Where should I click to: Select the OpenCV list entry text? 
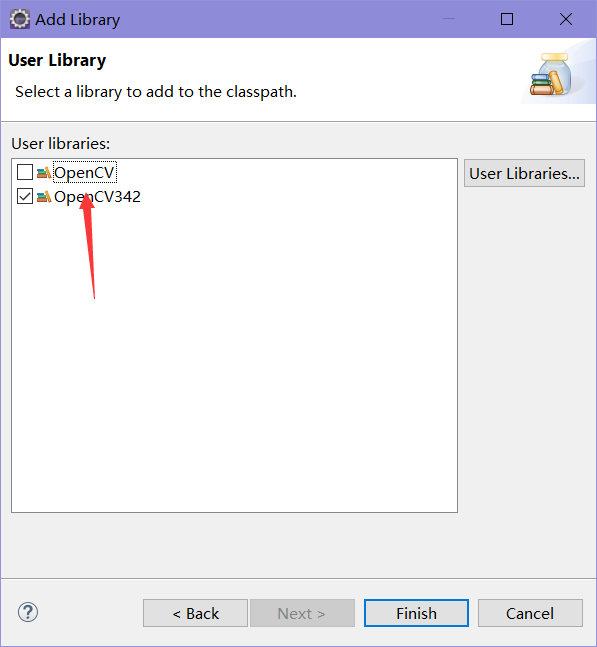point(85,172)
